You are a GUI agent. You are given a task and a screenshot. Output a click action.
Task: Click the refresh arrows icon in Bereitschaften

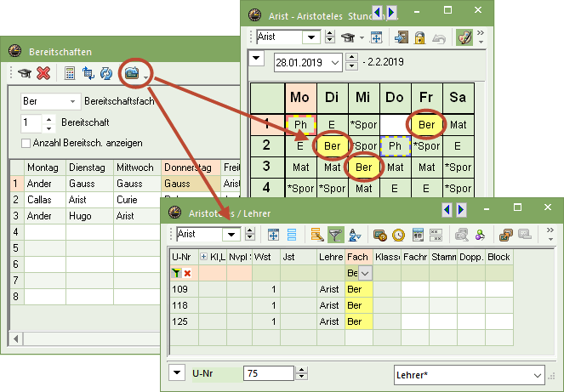point(106,74)
